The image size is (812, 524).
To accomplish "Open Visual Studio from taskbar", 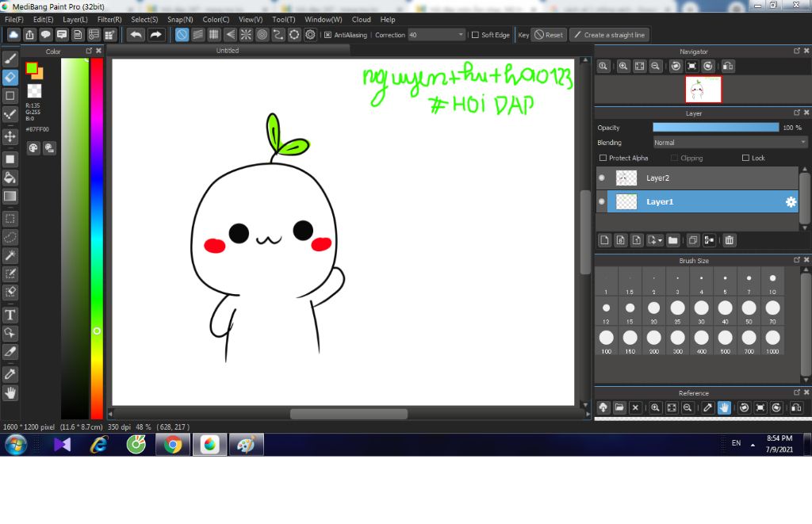I will [62, 444].
